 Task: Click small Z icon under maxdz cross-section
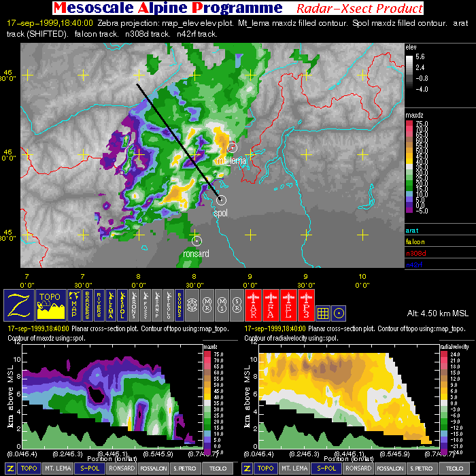pyautogui.click(x=11, y=468)
